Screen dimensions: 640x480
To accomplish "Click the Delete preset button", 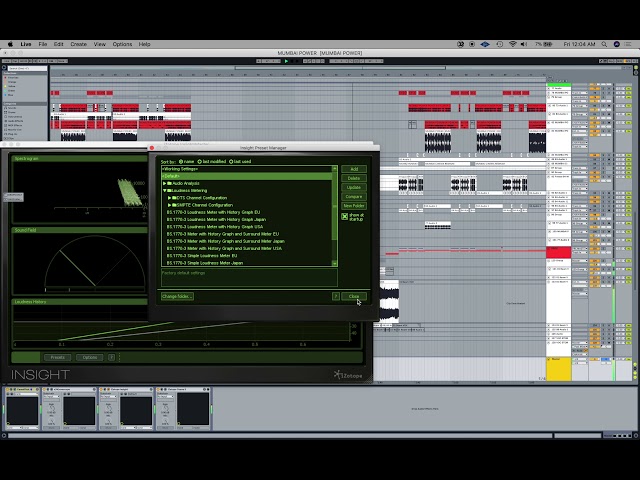I will click(x=354, y=178).
